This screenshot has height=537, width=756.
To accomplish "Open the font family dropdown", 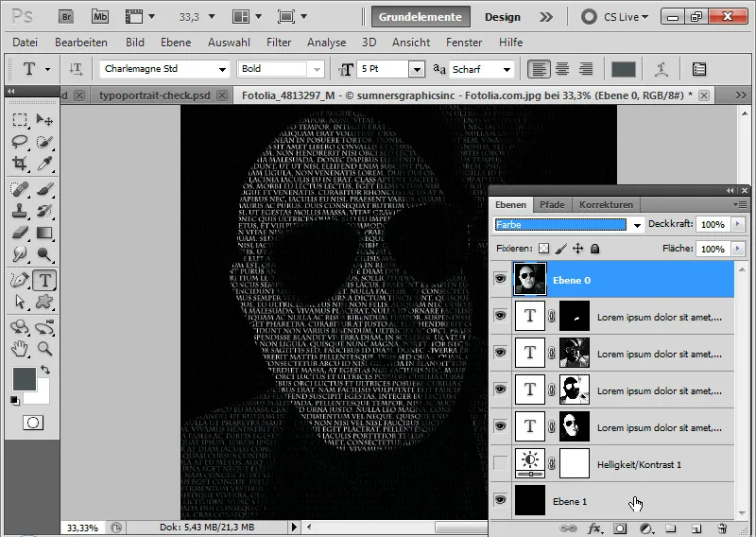I will coord(222,69).
